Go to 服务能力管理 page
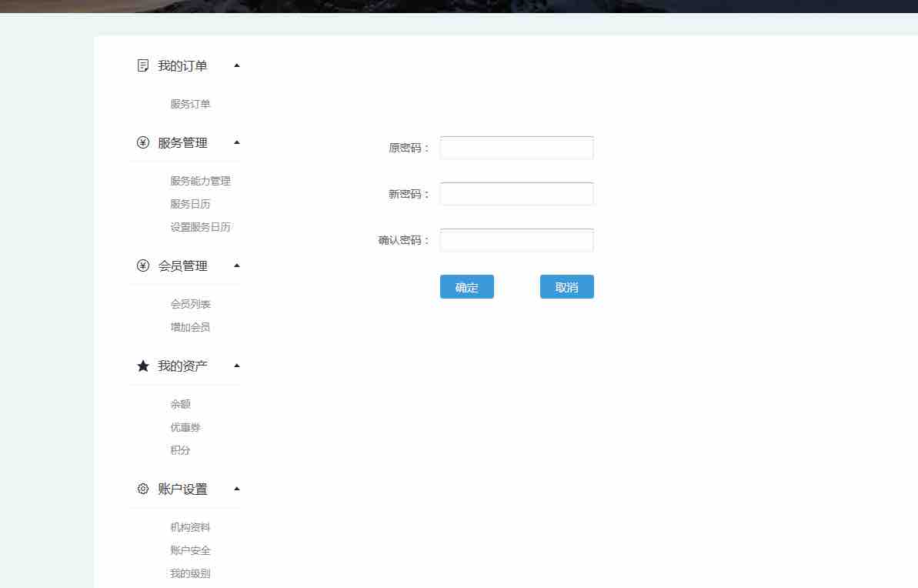This screenshot has width=918, height=588. click(200, 181)
